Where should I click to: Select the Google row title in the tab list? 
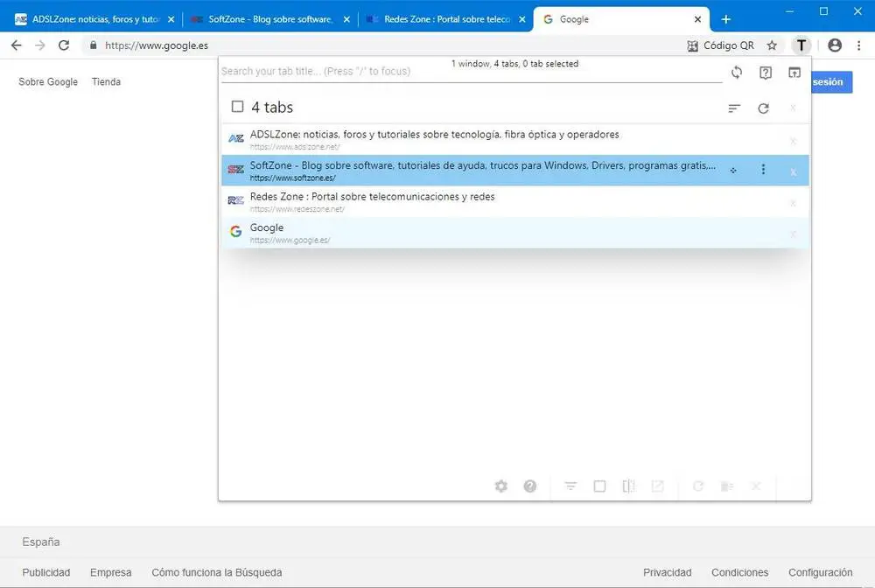[267, 227]
